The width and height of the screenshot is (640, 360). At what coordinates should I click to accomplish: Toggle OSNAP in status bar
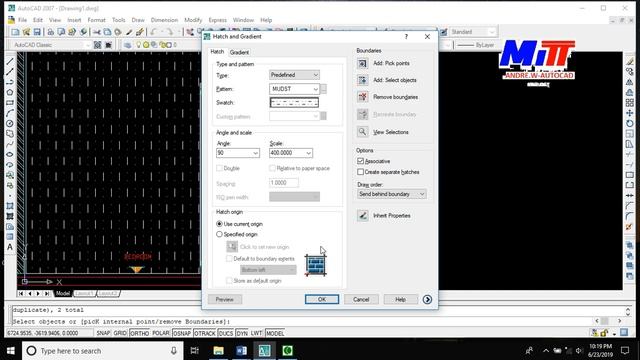point(182,333)
